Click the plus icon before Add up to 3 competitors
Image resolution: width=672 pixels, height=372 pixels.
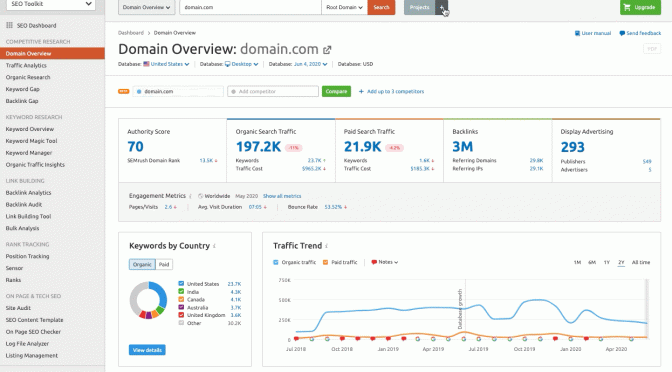click(x=361, y=91)
